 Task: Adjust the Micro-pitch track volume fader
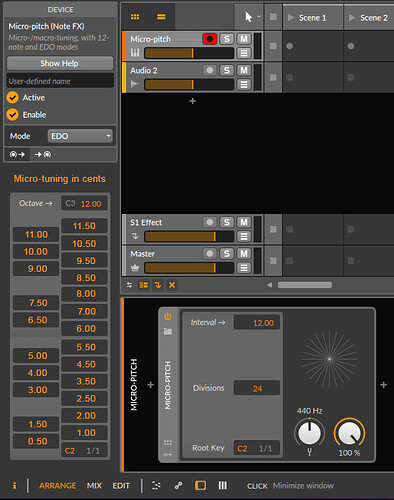[x=189, y=53]
